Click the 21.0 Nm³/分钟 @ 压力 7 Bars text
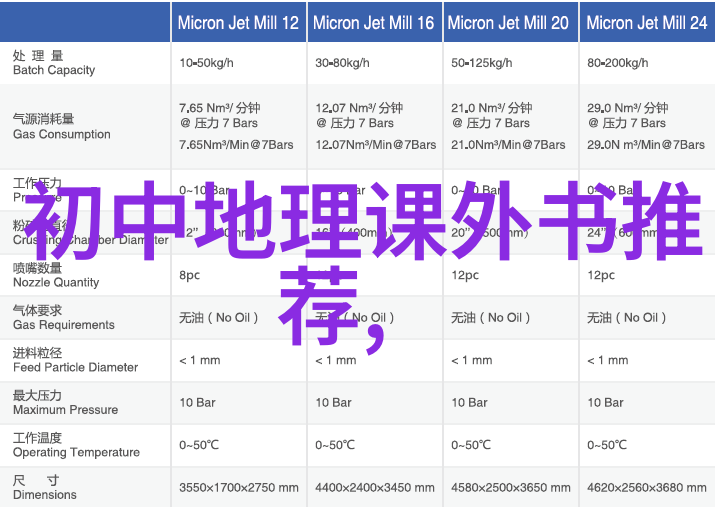Viewport: 722px width, 507px height. (492, 115)
